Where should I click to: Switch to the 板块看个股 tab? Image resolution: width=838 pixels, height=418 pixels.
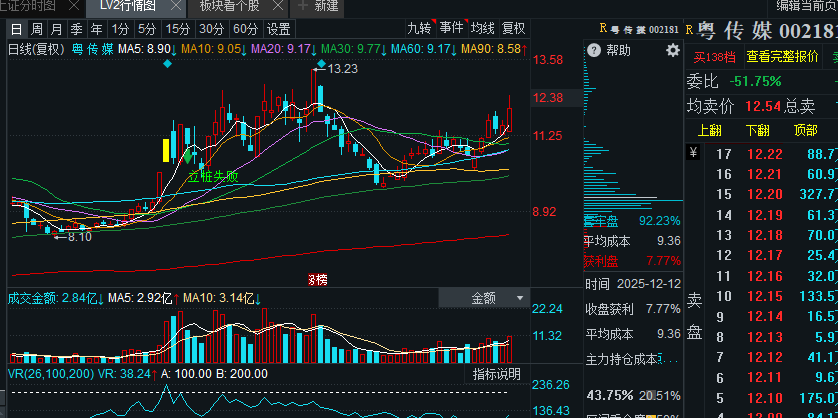point(231,6)
